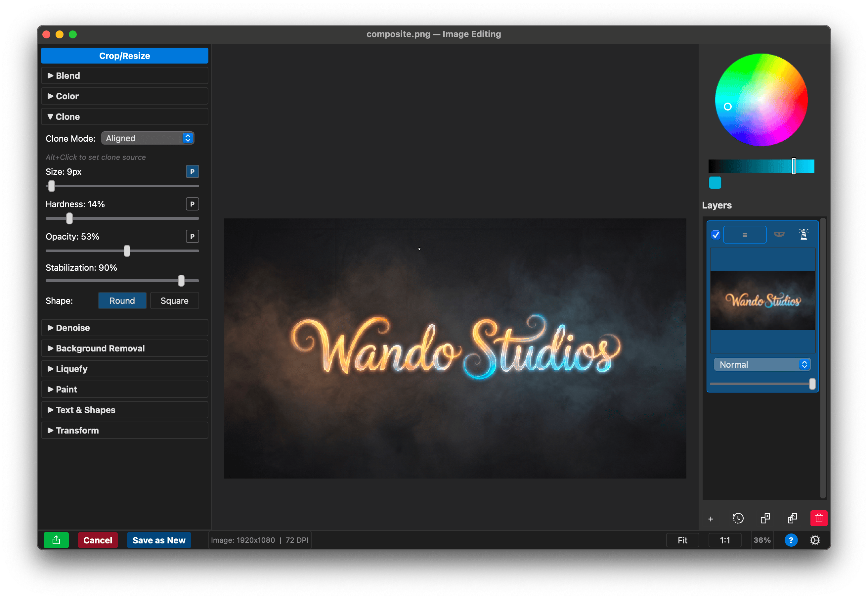Click Save as New button
Viewport: 868px width, 599px height.
click(159, 540)
